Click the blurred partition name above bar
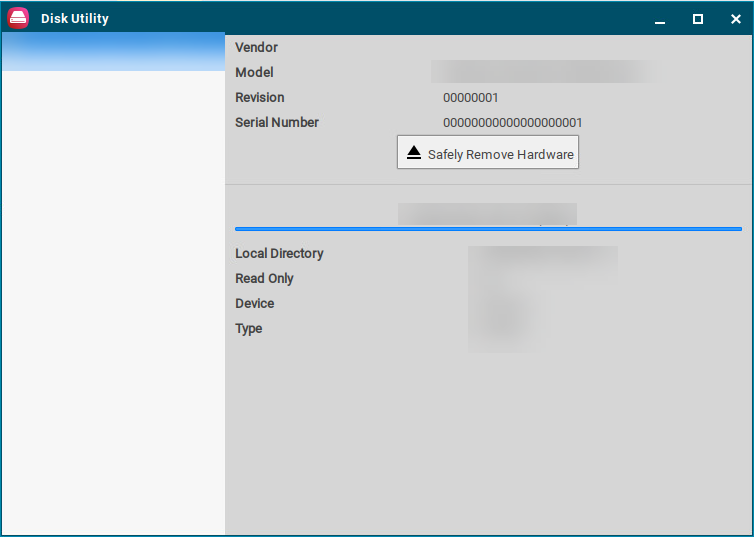754x537 pixels. pyautogui.click(x=487, y=214)
